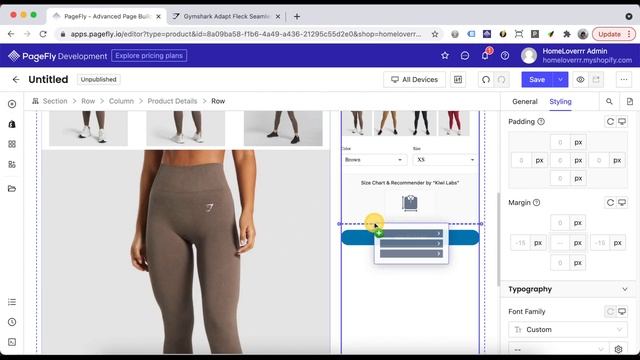The width and height of the screenshot is (640, 360).
Task: Expand the Size XS dropdown
Action: (446, 160)
